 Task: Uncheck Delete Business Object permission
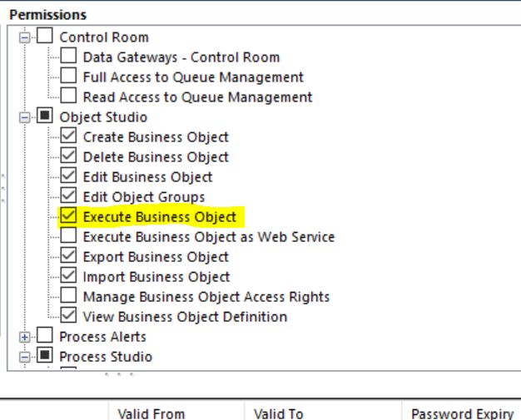pos(68,157)
